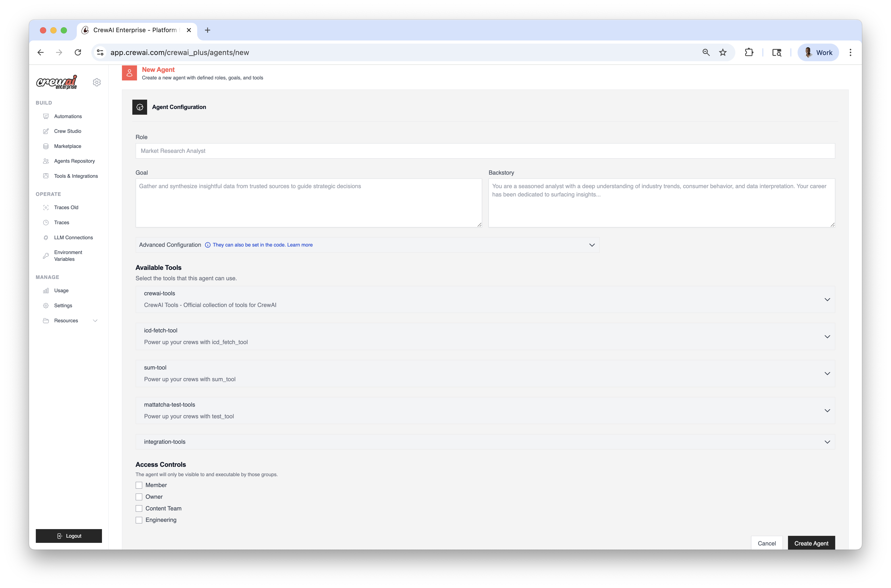
Task: Click the Marketplace database icon
Action: click(46, 146)
